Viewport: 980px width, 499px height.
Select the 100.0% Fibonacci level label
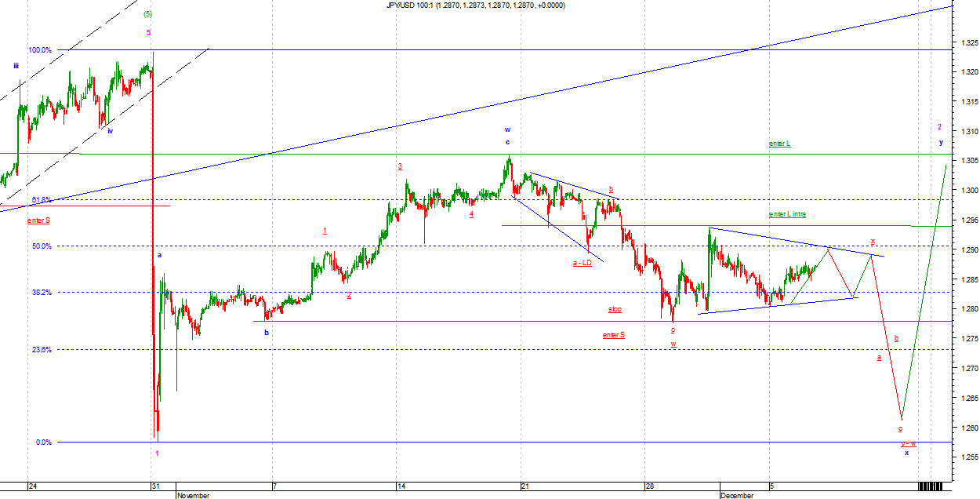[40, 50]
